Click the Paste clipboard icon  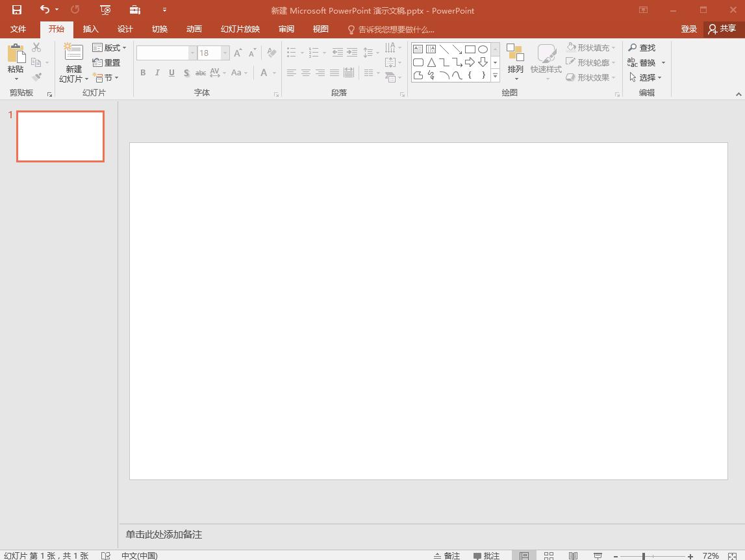click(16, 54)
